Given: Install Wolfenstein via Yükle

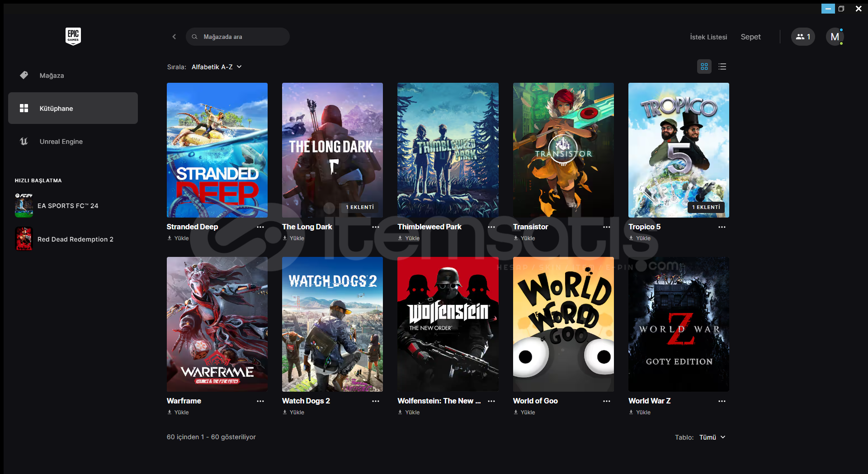Looking at the screenshot, I should point(409,412).
